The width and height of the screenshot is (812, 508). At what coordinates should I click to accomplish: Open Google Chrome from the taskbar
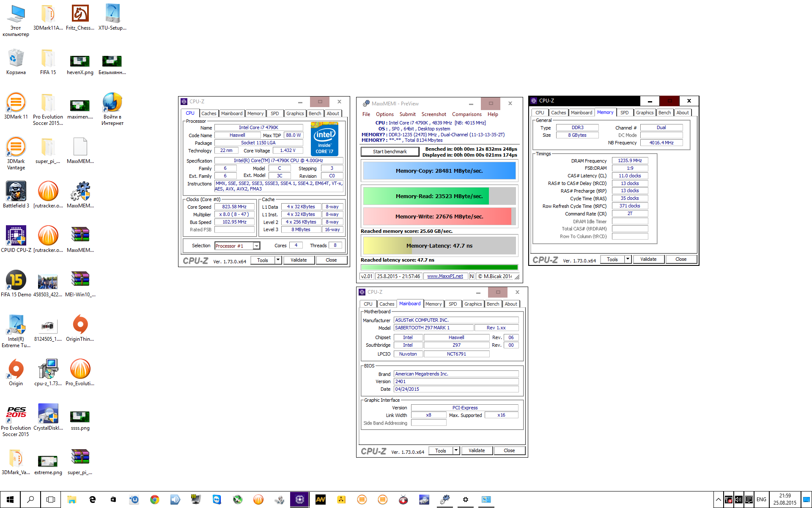point(155,500)
